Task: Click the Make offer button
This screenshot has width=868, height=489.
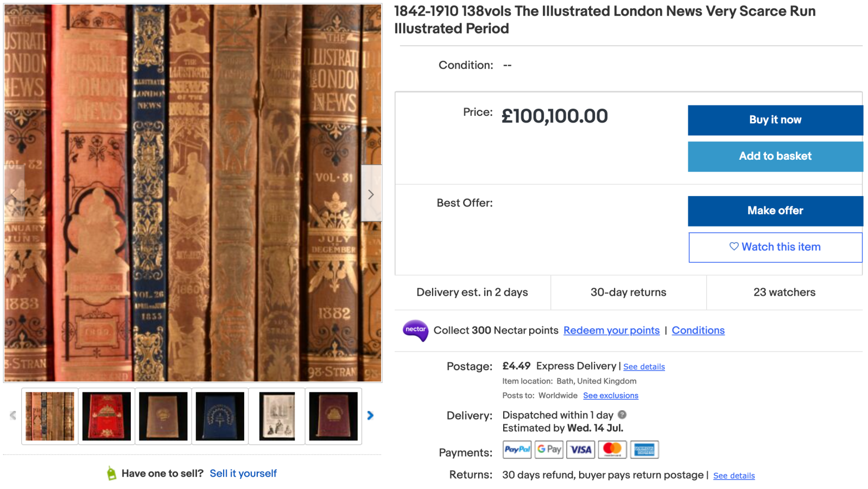Action: (x=775, y=211)
